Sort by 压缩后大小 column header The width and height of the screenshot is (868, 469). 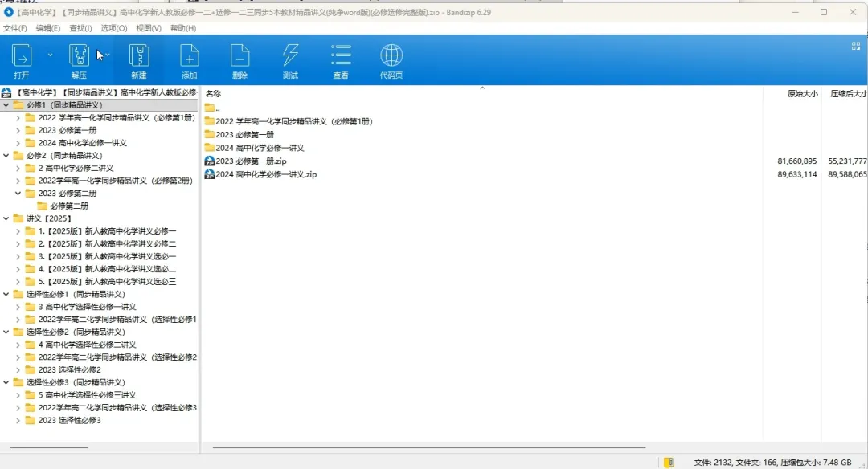coord(848,93)
